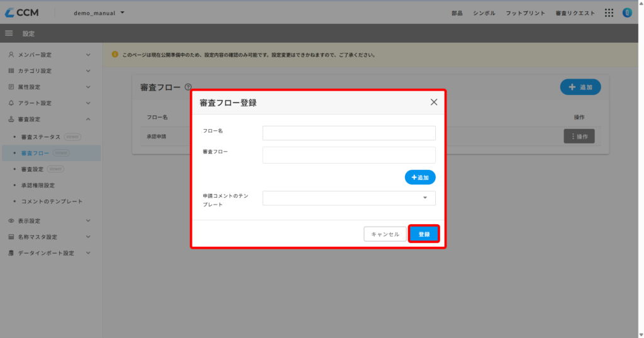Select 審査フロー sidebar item
The height and width of the screenshot is (338, 644).
pos(52,153)
